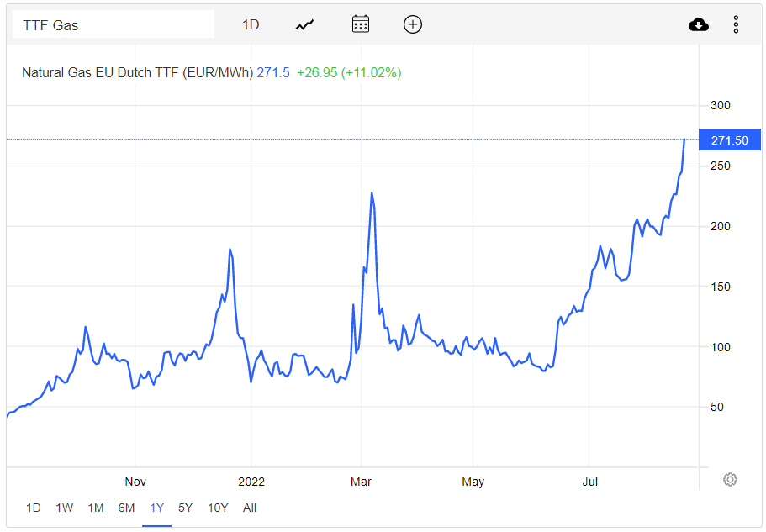Screen dimensions: 766x532
Task: Show the All time range
Action: [250, 508]
